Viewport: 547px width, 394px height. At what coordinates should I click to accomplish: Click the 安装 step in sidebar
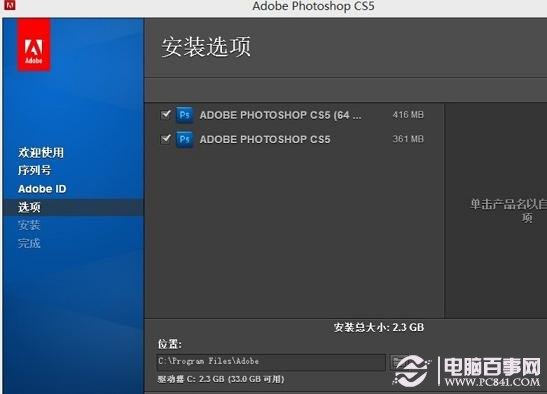[29, 225]
